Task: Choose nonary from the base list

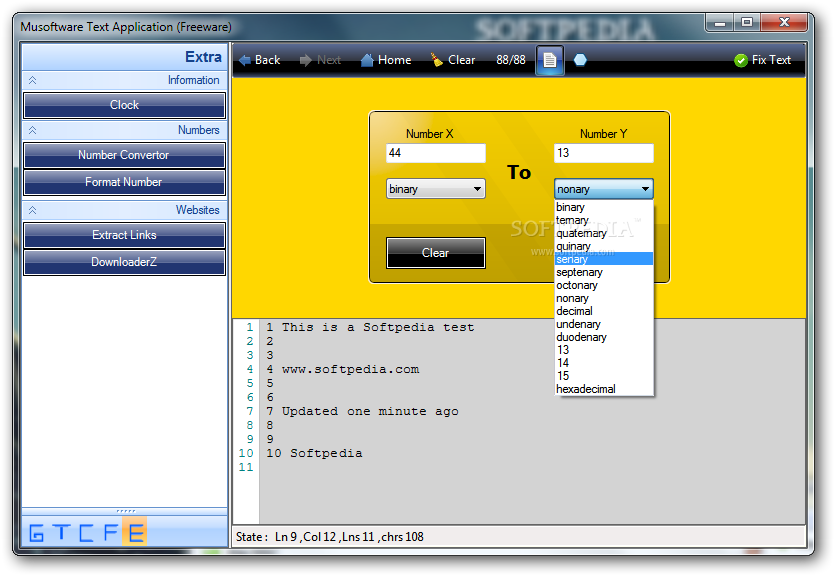Action: tap(603, 298)
